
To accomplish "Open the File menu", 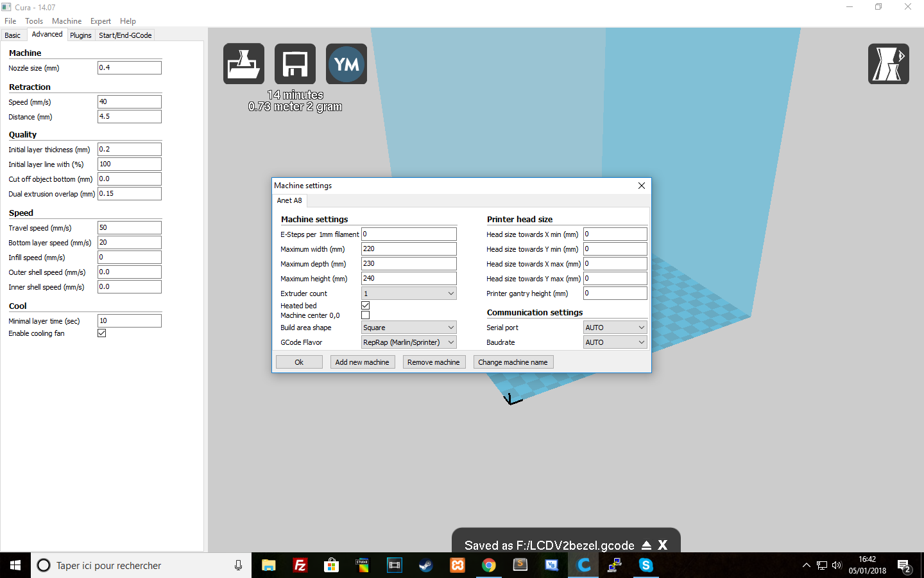I will coord(10,21).
